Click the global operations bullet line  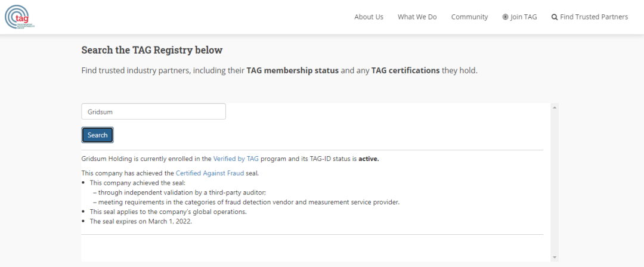point(168,212)
